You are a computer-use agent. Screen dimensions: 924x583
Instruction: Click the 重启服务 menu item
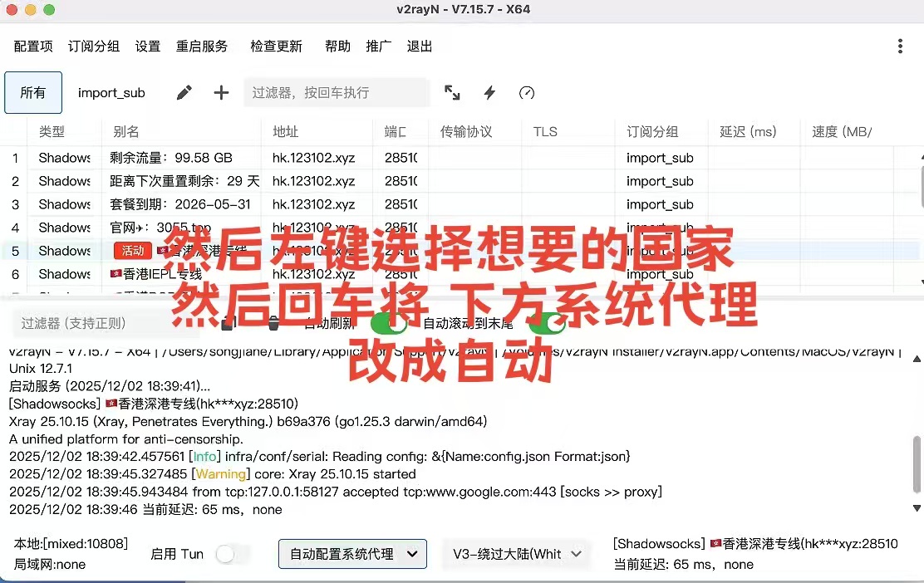pos(202,47)
